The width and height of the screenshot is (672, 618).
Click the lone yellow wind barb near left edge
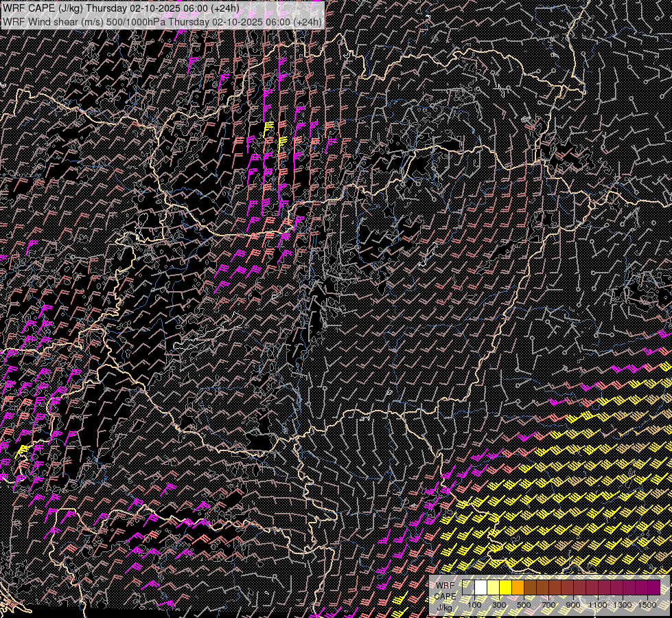[x=23, y=450]
